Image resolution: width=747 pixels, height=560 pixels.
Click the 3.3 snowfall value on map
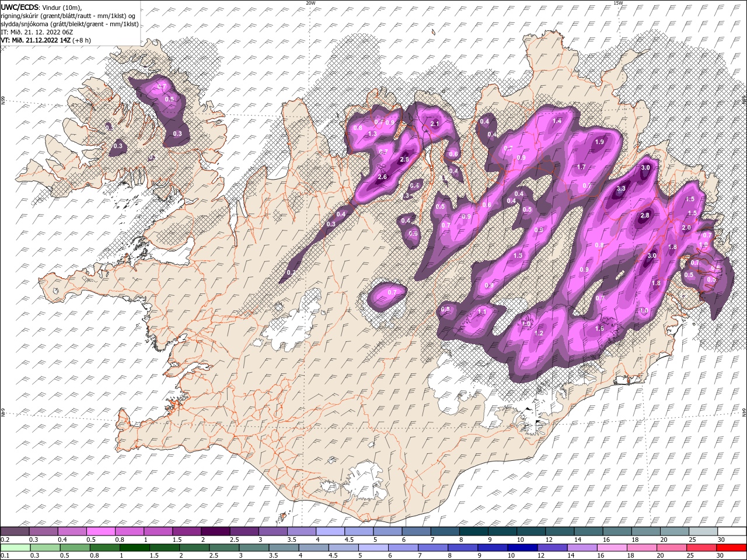[621, 188]
